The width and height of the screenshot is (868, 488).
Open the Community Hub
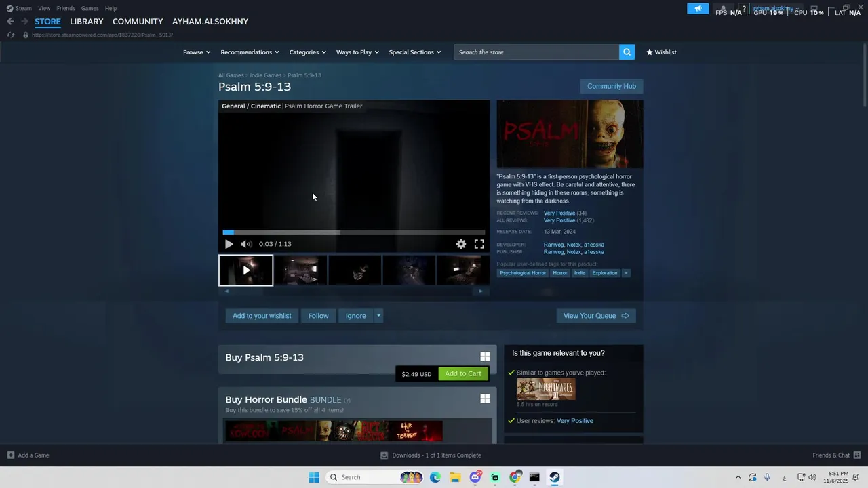coord(612,86)
